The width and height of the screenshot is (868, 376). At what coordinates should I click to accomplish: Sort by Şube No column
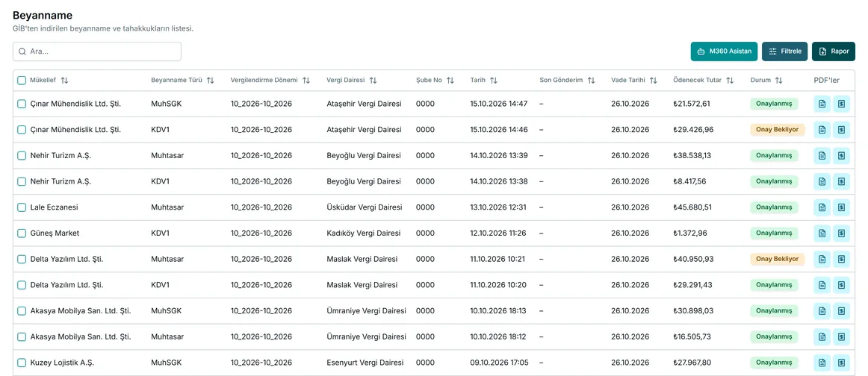[x=450, y=80]
